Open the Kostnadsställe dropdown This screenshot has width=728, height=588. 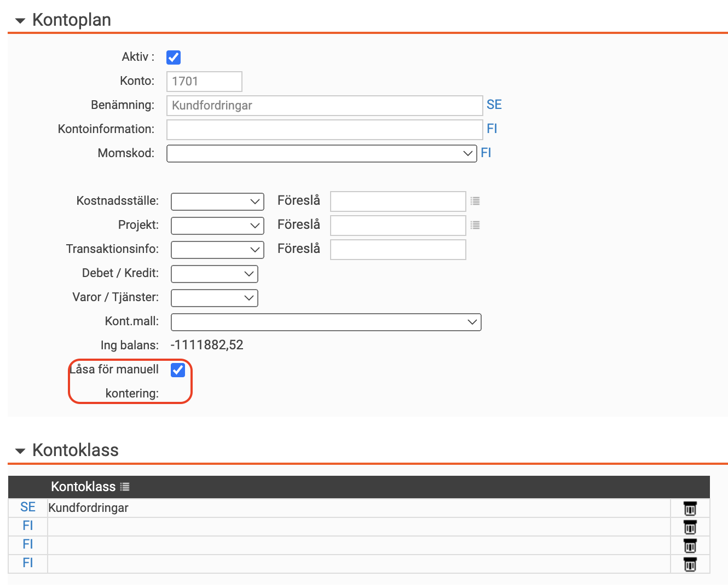(x=217, y=201)
